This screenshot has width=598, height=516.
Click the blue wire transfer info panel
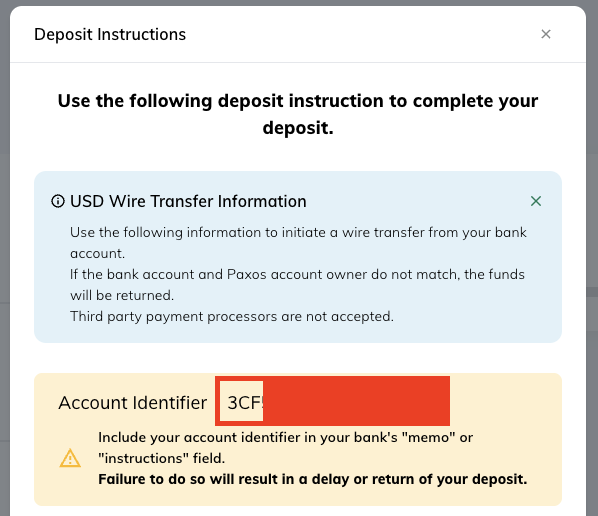[298, 257]
